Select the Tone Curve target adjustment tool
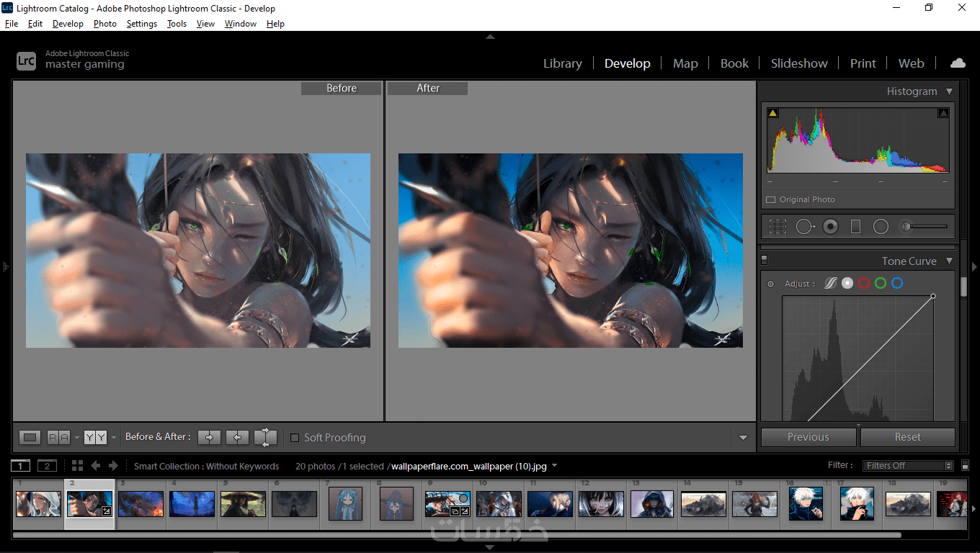The width and height of the screenshot is (980, 553). [770, 284]
